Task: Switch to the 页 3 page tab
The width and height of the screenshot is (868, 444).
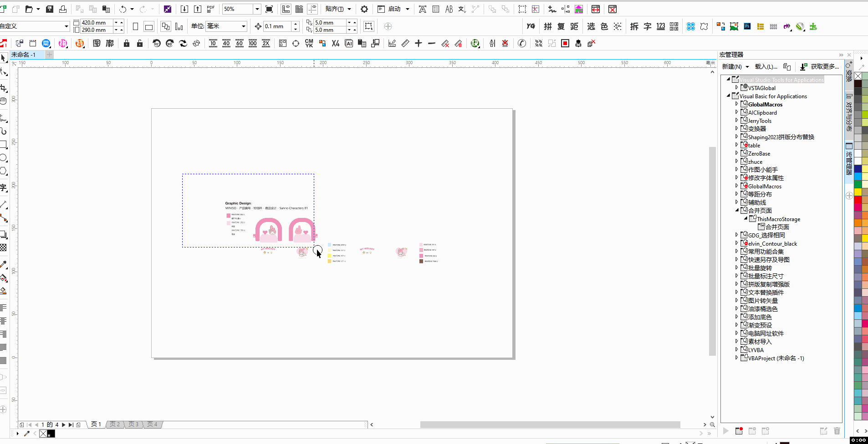Action: click(x=133, y=424)
